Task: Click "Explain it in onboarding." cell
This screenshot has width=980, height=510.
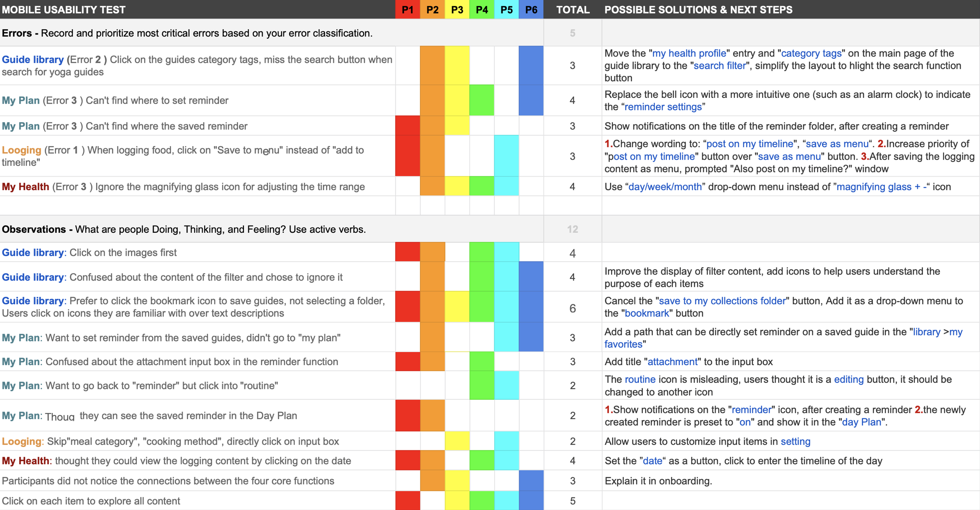Action: point(658,481)
